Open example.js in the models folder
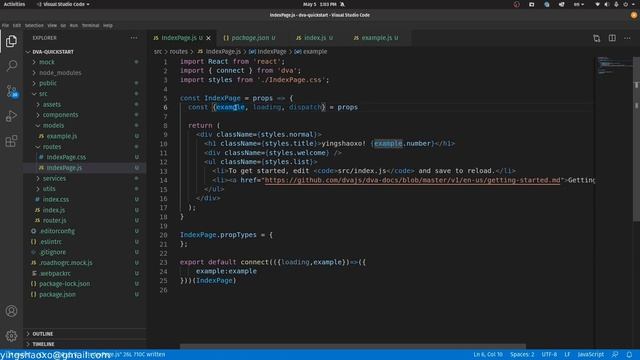640x360 pixels. (62, 136)
